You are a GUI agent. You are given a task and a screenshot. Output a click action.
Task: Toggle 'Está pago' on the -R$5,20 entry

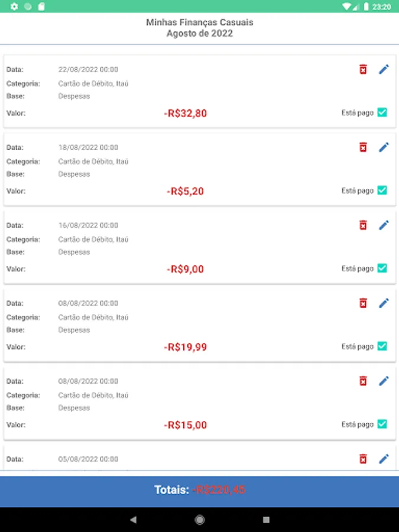click(x=382, y=190)
